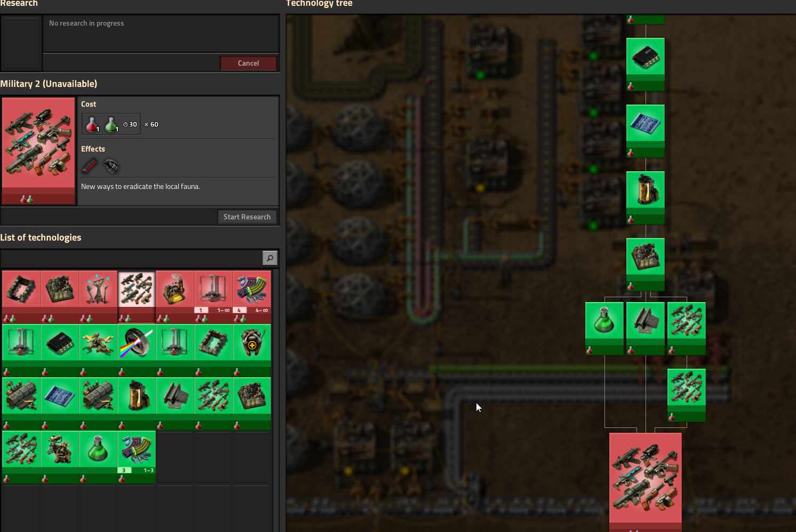Screen dimensions: 796x532
Task: Select green assembling machine technology in list
Action: point(252,403)
